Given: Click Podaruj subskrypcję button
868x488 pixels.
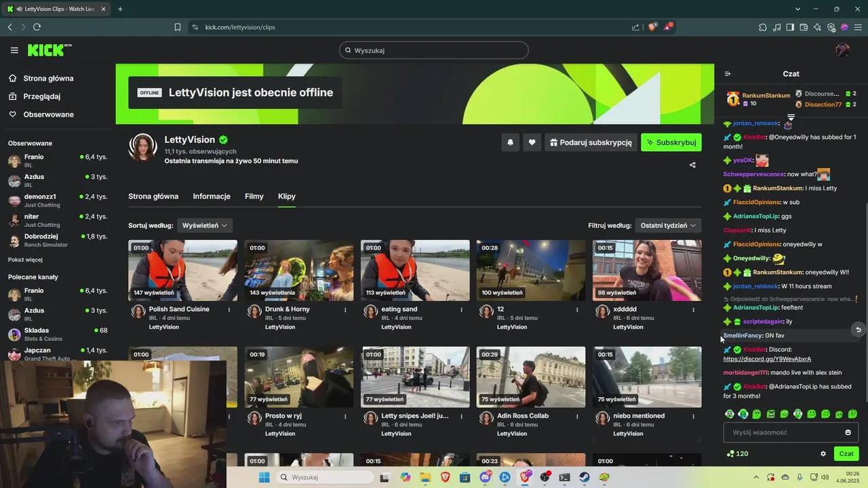Looking at the screenshot, I should pyautogui.click(x=590, y=142).
